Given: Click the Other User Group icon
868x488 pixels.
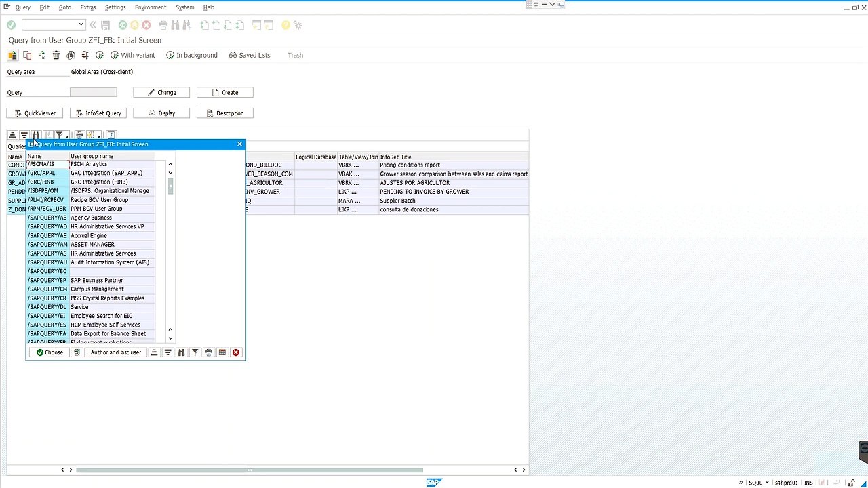Looking at the screenshot, I should 12,55.
